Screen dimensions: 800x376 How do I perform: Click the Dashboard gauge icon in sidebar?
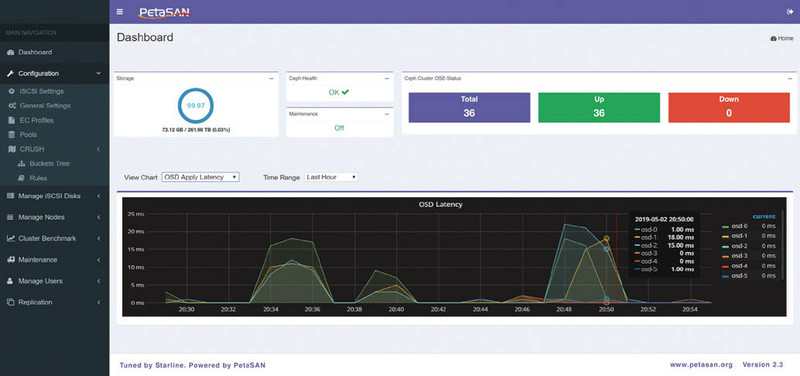click(11, 52)
